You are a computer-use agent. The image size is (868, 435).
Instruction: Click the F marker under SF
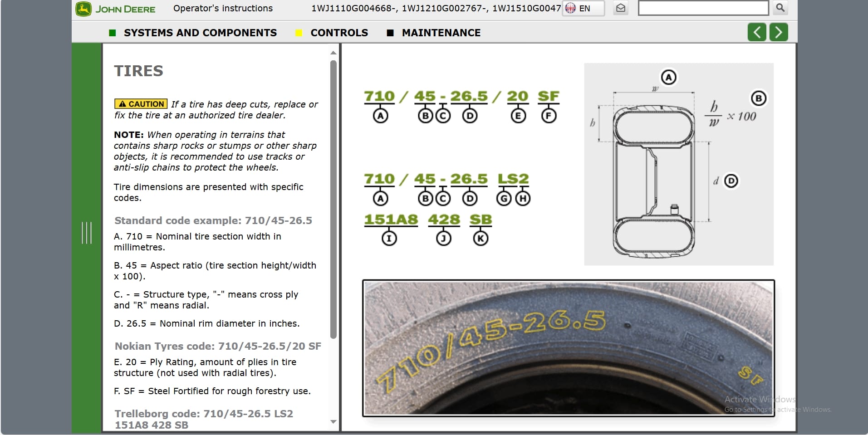click(549, 116)
